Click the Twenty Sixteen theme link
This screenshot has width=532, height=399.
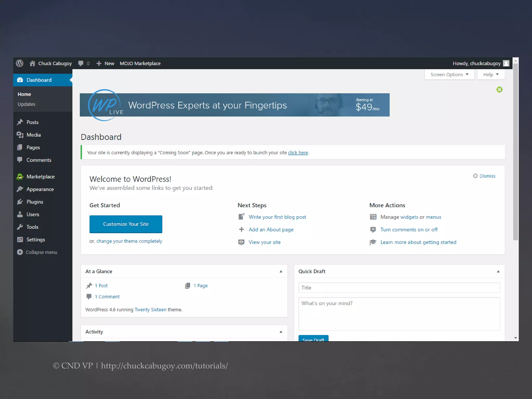point(150,310)
